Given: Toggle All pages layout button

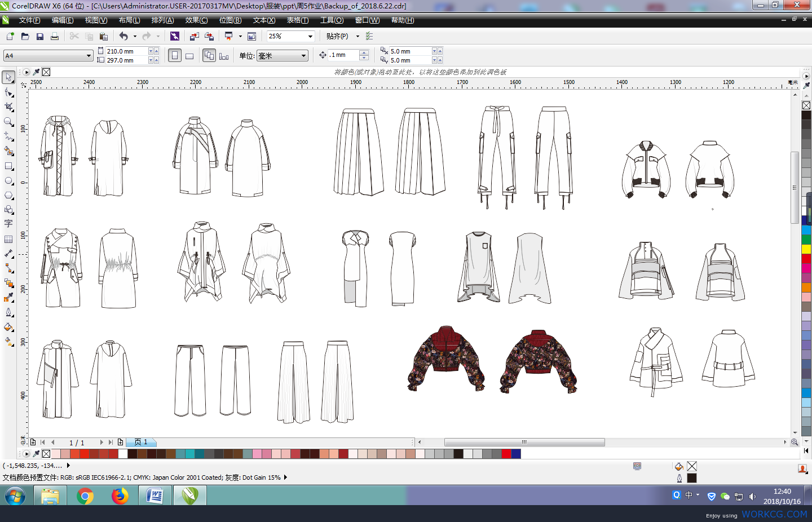Looking at the screenshot, I should (x=209, y=56).
